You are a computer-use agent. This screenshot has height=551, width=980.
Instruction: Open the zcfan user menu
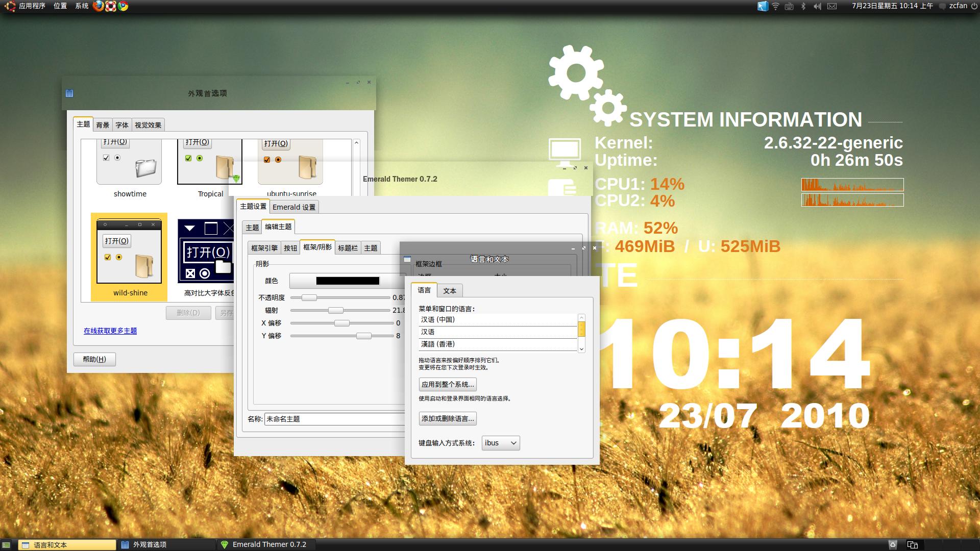pyautogui.click(x=958, y=6)
